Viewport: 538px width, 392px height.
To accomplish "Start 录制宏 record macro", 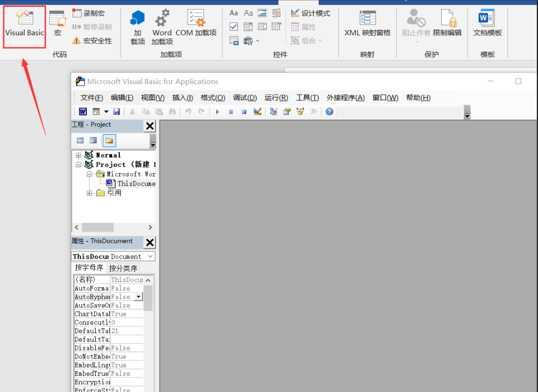I will click(x=88, y=13).
